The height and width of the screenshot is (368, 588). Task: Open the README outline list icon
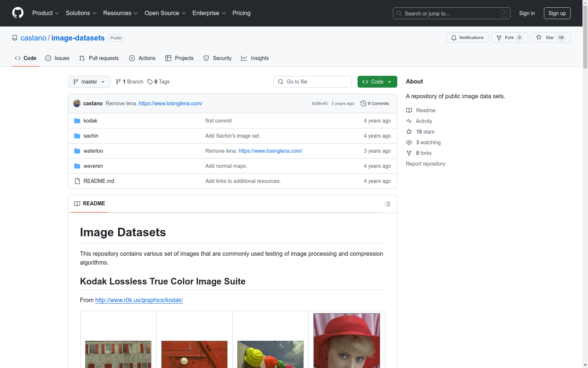tap(387, 204)
